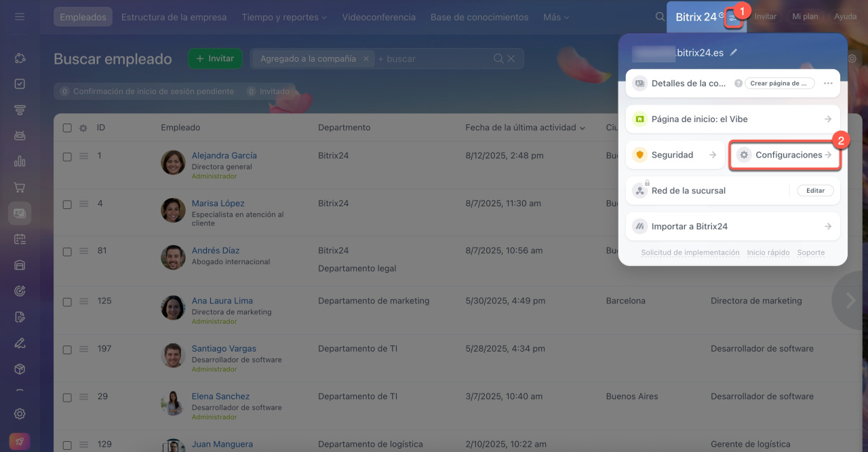Screen dimensions: 868x452
Task: Check the box for Juan Manguera row
Action: pos(67,445)
